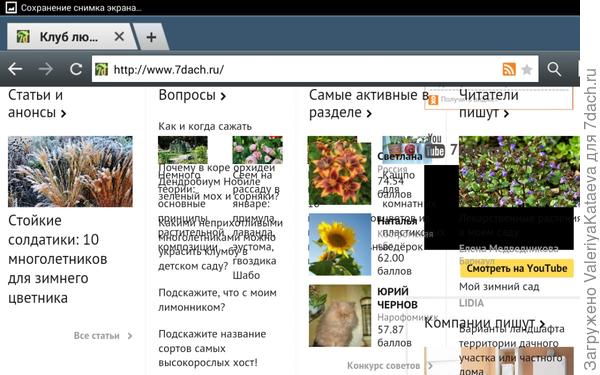The image size is (600, 375).
Task: Open the purple flowers article thumbnail
Action: tap(519, 171)
